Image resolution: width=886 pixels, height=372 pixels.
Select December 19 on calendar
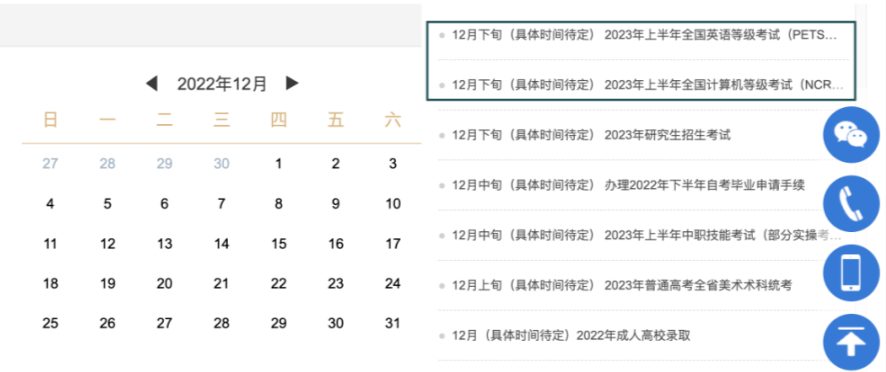107,284
